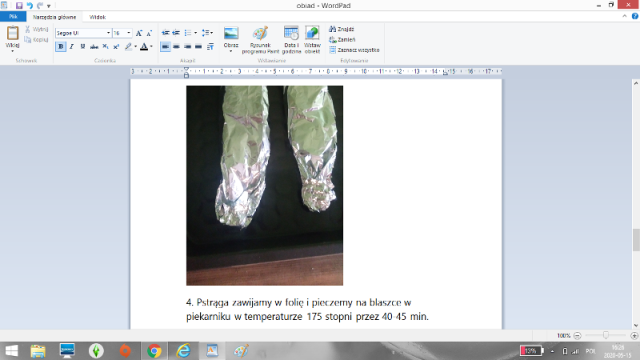The height and width of the screenshot is (360, 640).
Task: Insert a Paint drawing (Rysunek programu Paint)
Action: (260, 33)
